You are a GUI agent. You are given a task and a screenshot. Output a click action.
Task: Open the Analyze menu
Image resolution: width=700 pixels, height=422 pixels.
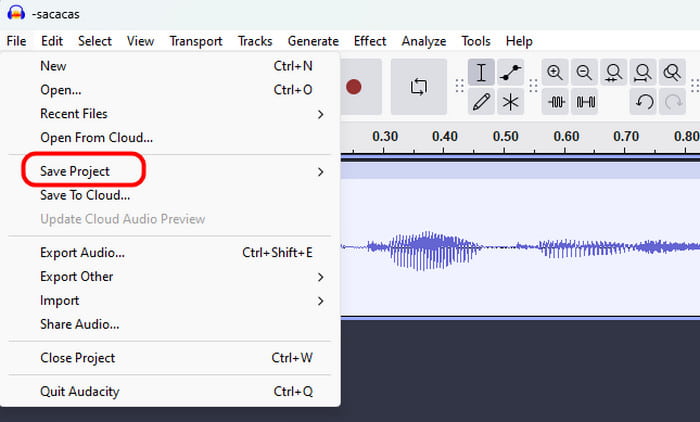point(424,41)
